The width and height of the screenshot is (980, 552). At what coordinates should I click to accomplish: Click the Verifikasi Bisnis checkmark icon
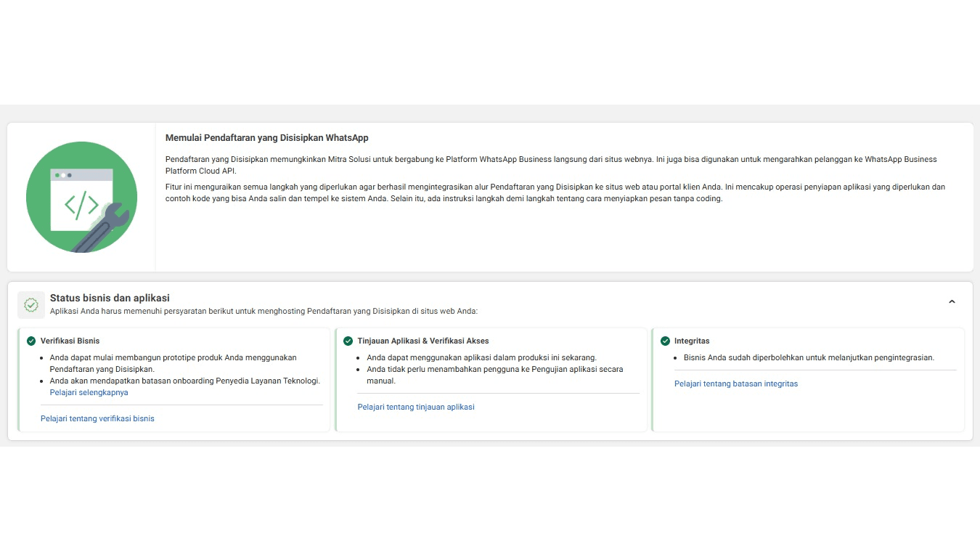(x=31, y=341)
